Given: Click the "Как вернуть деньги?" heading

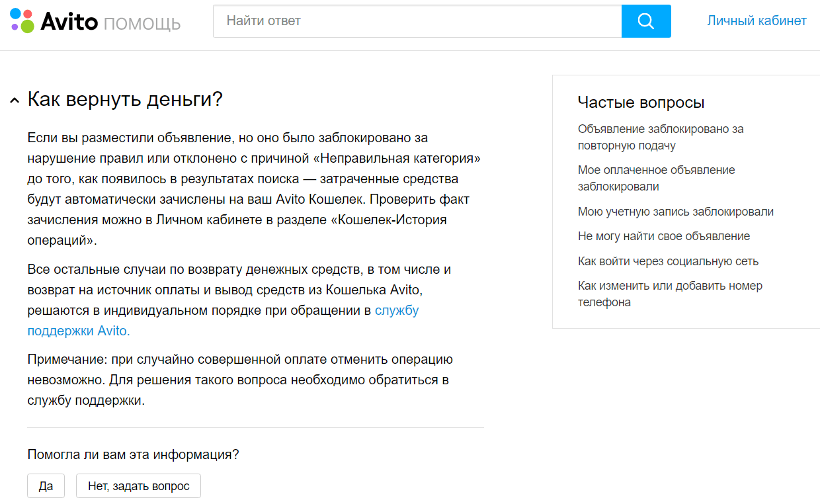Looking at the screenshot, I should pyautogui.click(x=125, y=100).
